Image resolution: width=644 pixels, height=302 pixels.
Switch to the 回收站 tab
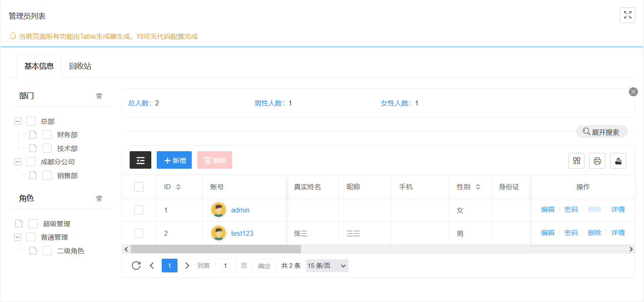(x=80, y=66)
